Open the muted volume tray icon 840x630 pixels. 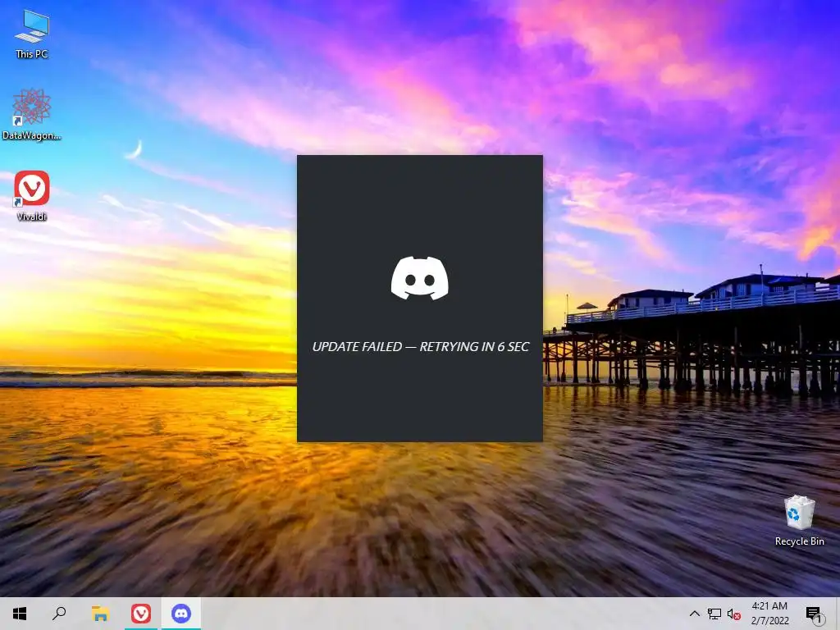(734, 614)
